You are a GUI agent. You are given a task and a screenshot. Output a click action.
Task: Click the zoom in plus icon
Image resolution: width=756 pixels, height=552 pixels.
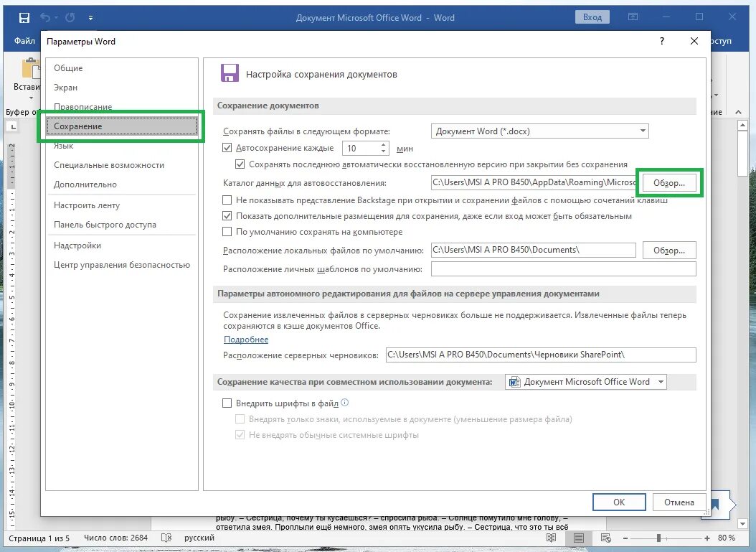[707, 538]
